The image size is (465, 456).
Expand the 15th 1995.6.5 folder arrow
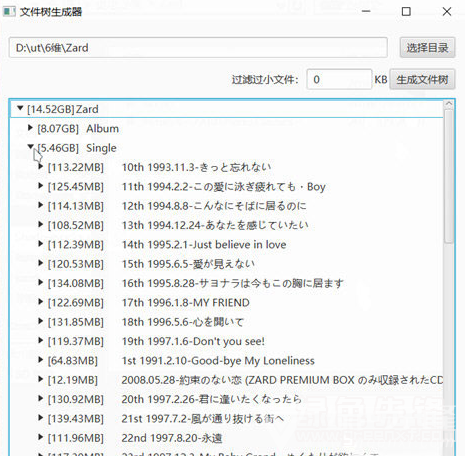click(40, 263)
